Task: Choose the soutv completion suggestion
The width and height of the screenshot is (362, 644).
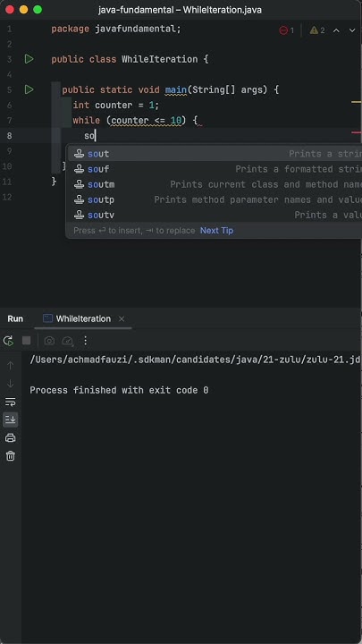Action: [214, 215]
